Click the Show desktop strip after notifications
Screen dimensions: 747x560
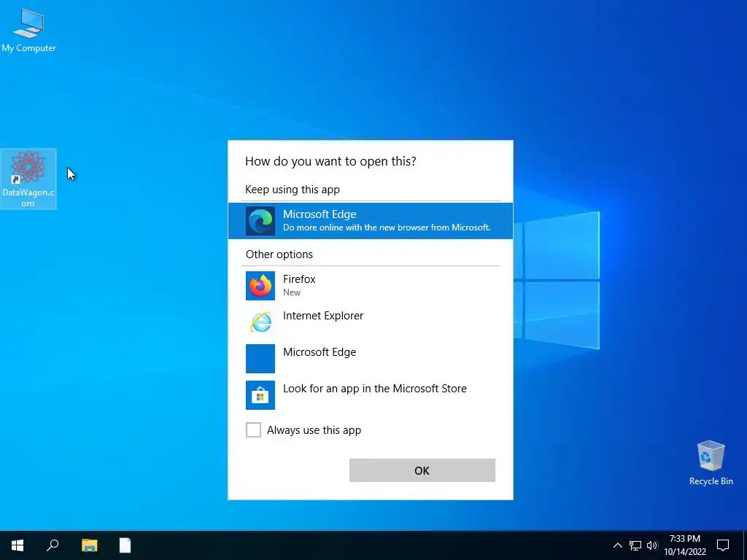(745, 545)
